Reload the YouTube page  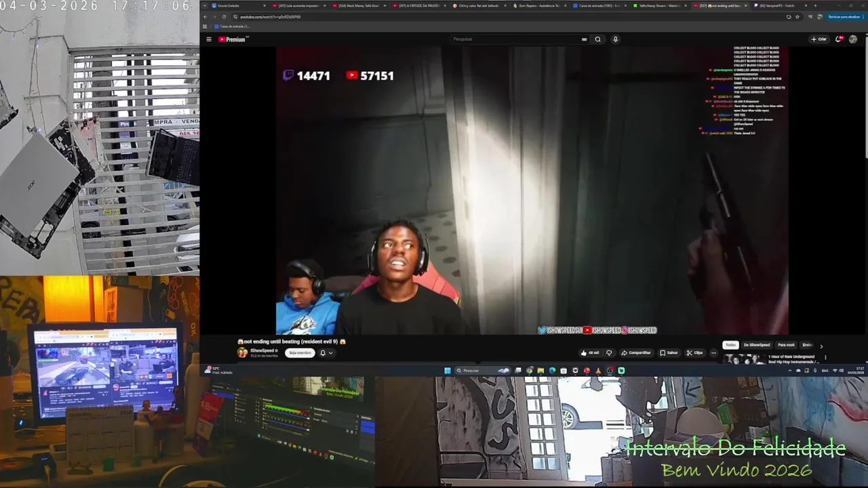[224, 17]
